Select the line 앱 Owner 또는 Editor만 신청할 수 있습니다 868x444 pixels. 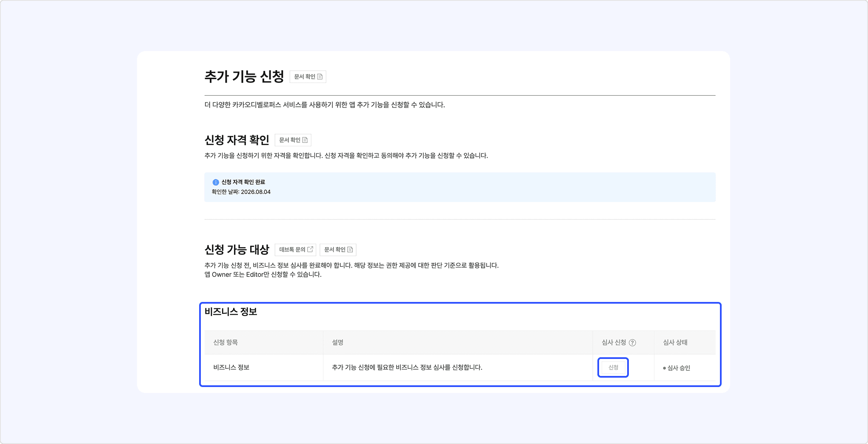click(263, 275)
